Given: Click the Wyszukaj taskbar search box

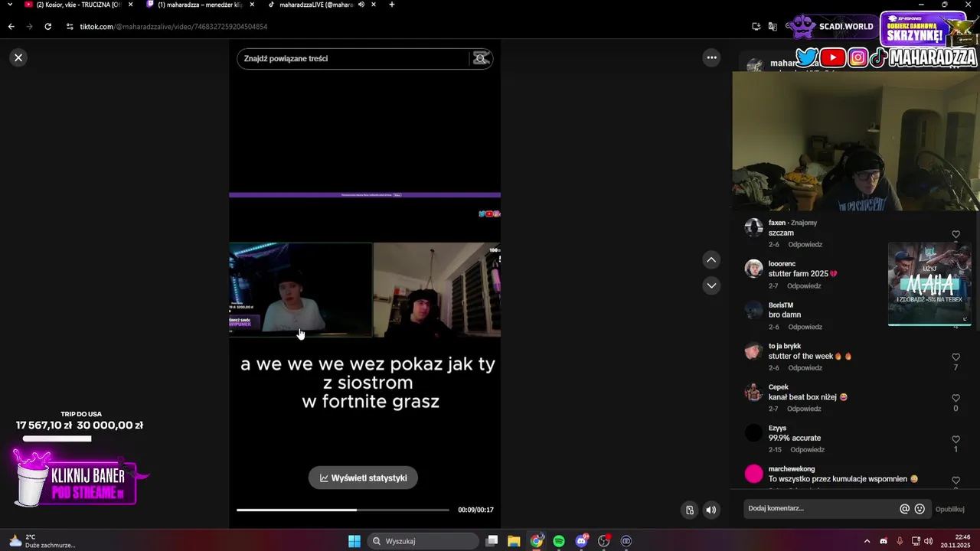Looking at the screenshot, I should [423, 541].
